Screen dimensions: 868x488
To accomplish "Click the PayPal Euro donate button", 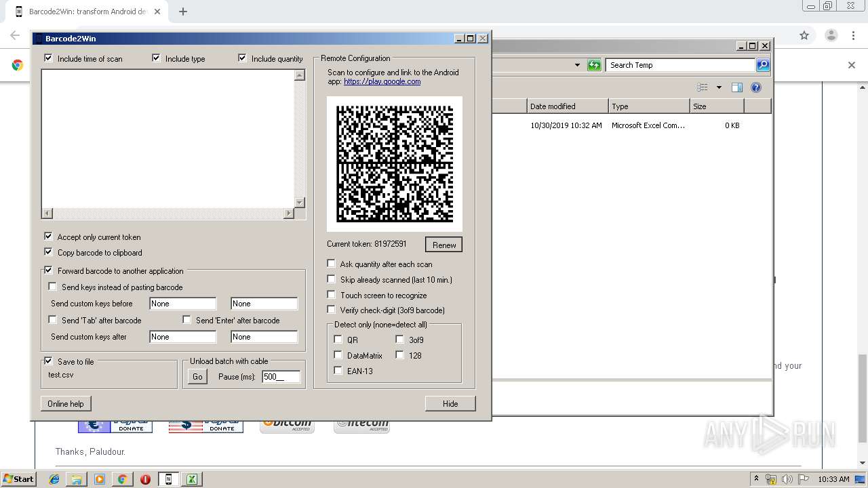I will tap(115, 426).
